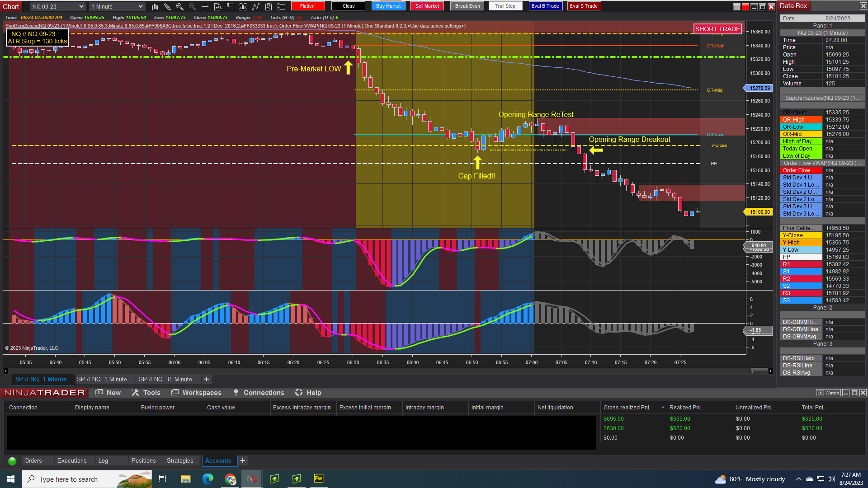
Task: Click the Flatten button
Action: (x=307, y=6)
